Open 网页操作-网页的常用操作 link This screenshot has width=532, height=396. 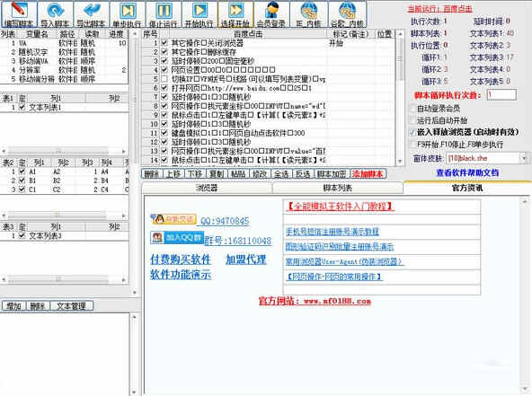(x=334, y=277)
